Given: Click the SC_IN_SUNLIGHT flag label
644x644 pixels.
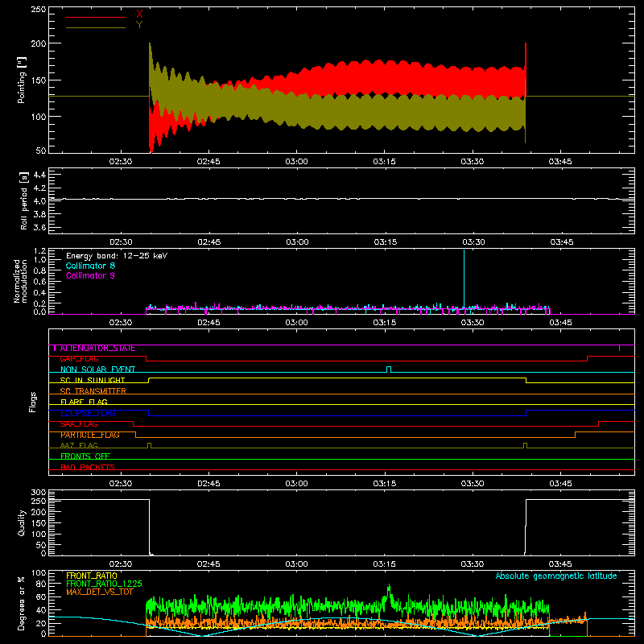Looking at the screenshot, I should pos(93,380).
